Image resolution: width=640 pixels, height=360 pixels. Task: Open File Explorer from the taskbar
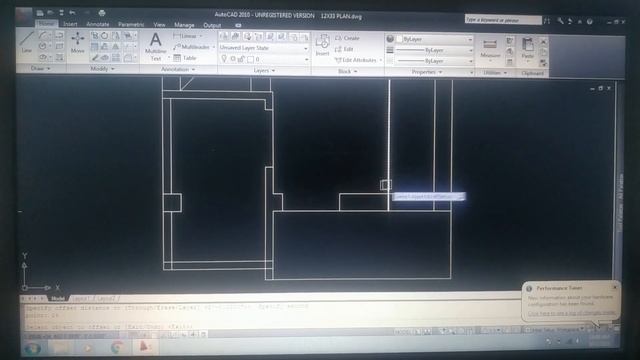coord(61,348)
